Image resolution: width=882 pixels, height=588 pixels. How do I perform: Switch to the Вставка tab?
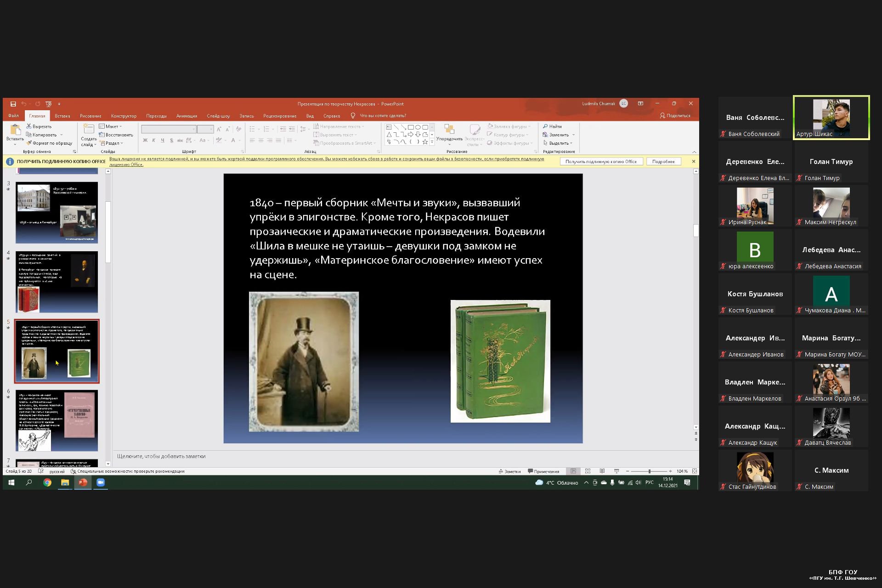coord(62,116)
